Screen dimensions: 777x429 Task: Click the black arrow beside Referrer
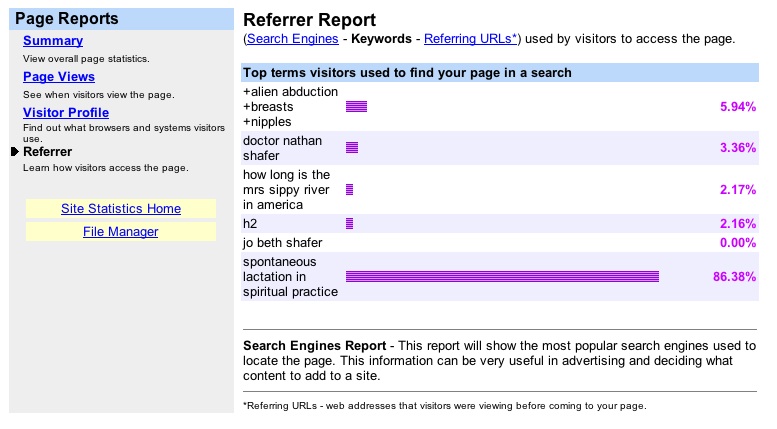pyautogui.click(x=14, y=151)
